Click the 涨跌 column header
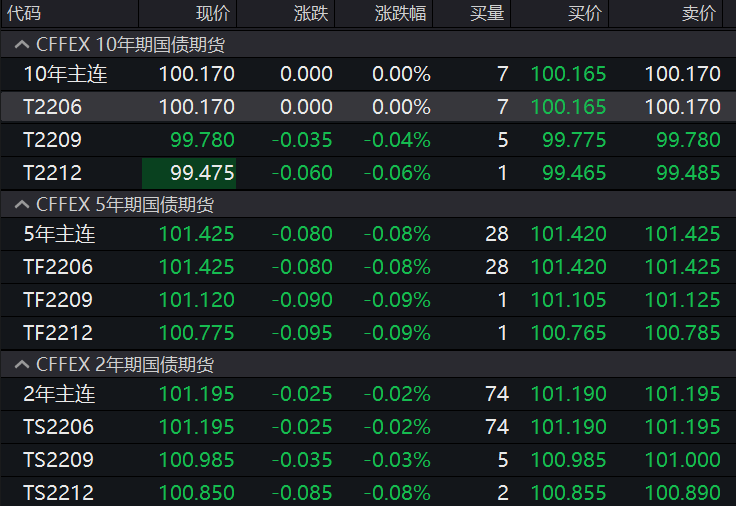Viewport: 736px width, 506px height. (310, 14)
